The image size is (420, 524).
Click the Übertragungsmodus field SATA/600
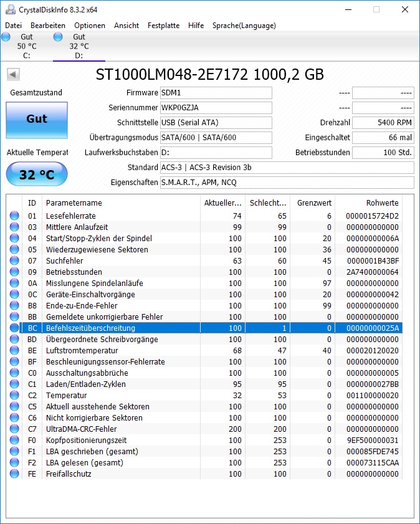[216, 137]
